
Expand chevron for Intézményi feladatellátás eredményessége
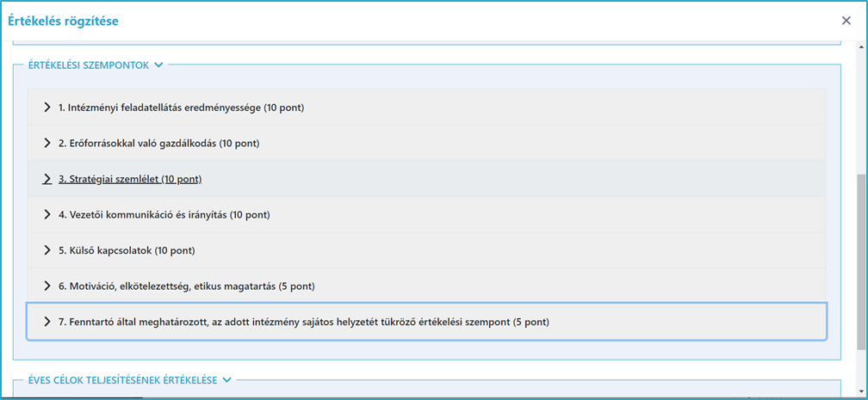pyautogui.click(x=47, y=108)
